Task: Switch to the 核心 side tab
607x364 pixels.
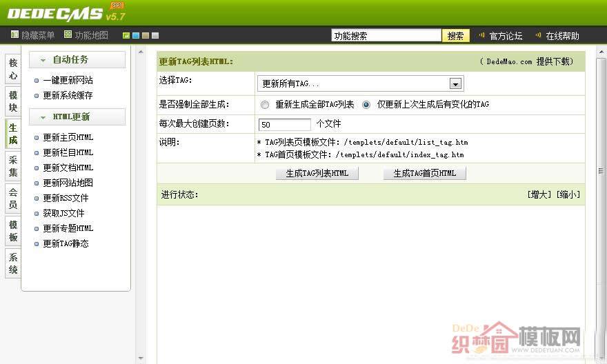Action: (x=13, y=69)
